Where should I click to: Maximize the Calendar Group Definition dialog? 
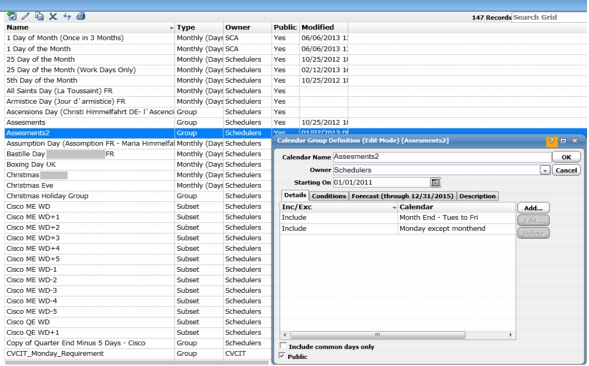[x=563, y=141]
